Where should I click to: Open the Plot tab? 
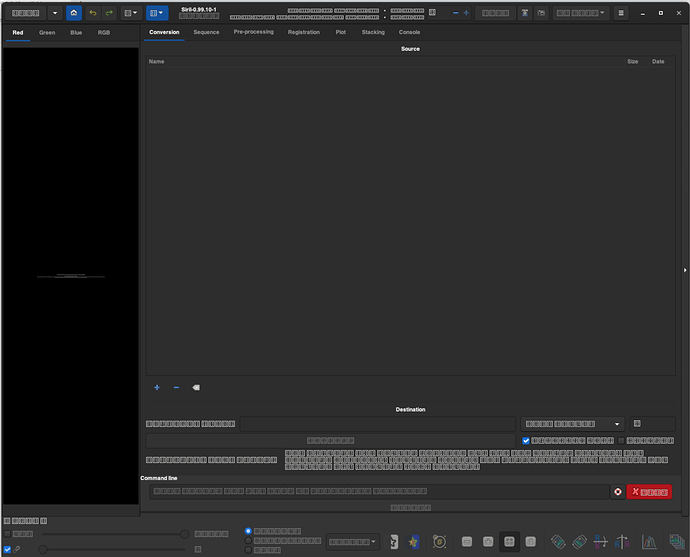point(341,32)
